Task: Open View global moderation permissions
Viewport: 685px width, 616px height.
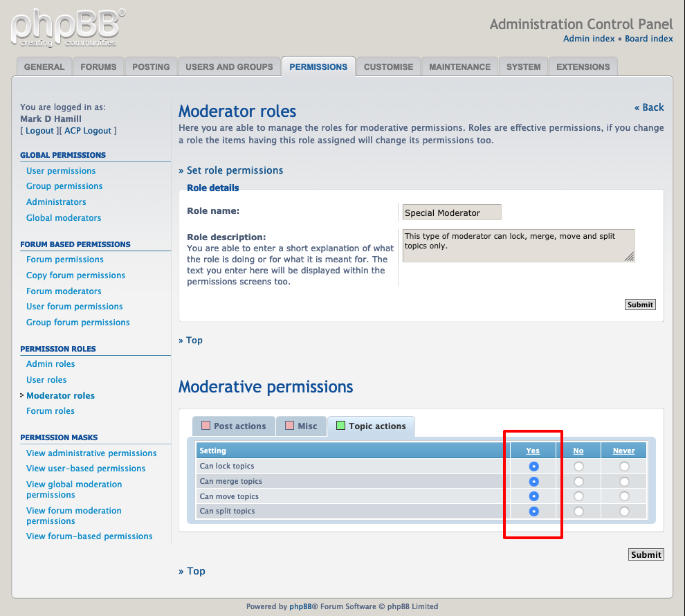Action: [x=74, y=489]
